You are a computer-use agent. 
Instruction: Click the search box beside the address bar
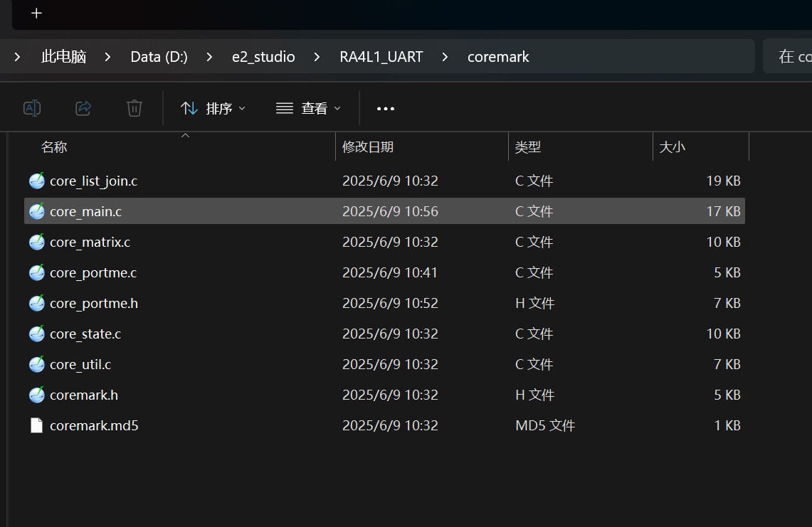coord(787,56)
